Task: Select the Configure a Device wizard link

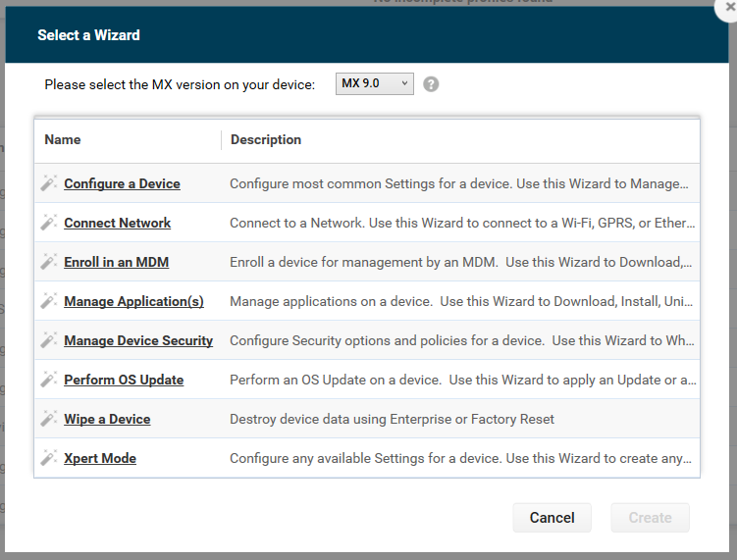Action: click(x=122, y=183)
